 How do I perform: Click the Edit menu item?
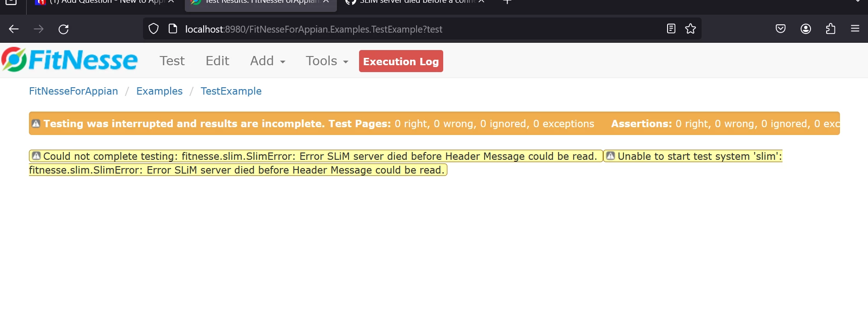point(217,61)
